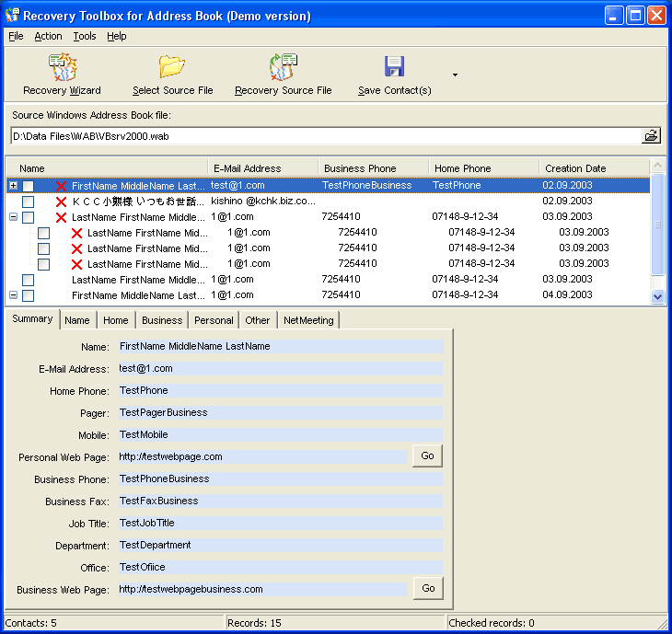
Task: Click red X icon on selected first contact
Action: pyautogui.click(x=62, y=186)
